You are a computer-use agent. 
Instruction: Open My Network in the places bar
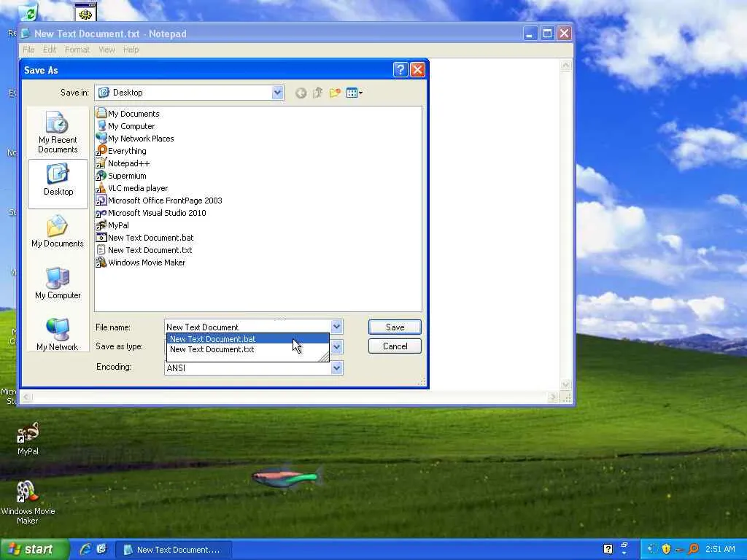click(x=58, y=335)
